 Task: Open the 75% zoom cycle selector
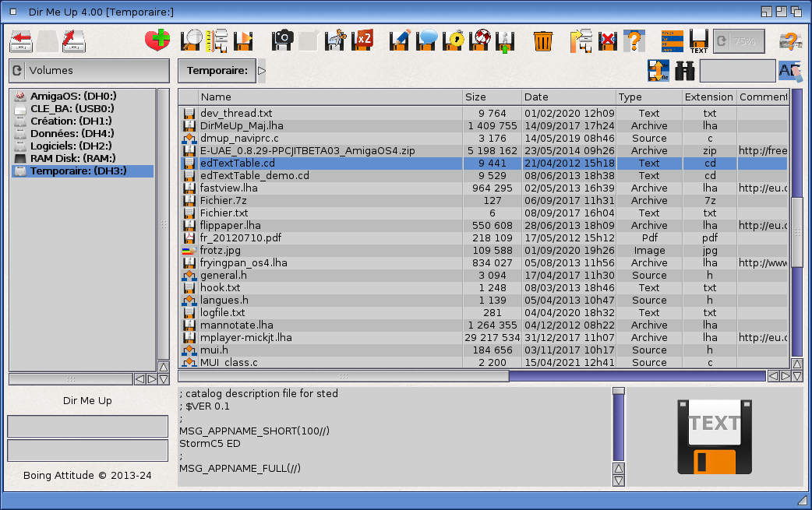[x=738, y=41]
